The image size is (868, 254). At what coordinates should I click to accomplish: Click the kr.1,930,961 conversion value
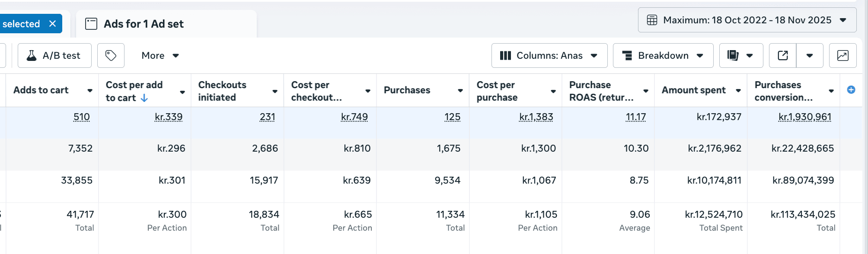coord(804,117)
